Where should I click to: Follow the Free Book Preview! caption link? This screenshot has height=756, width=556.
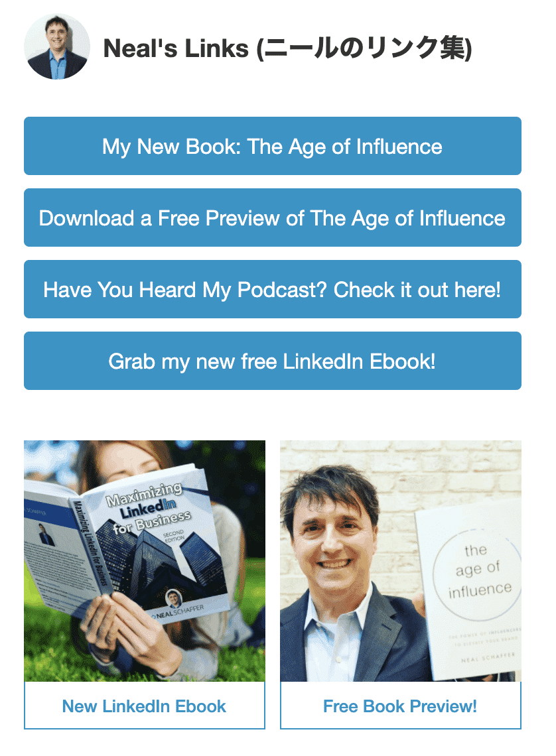point(400,706)
